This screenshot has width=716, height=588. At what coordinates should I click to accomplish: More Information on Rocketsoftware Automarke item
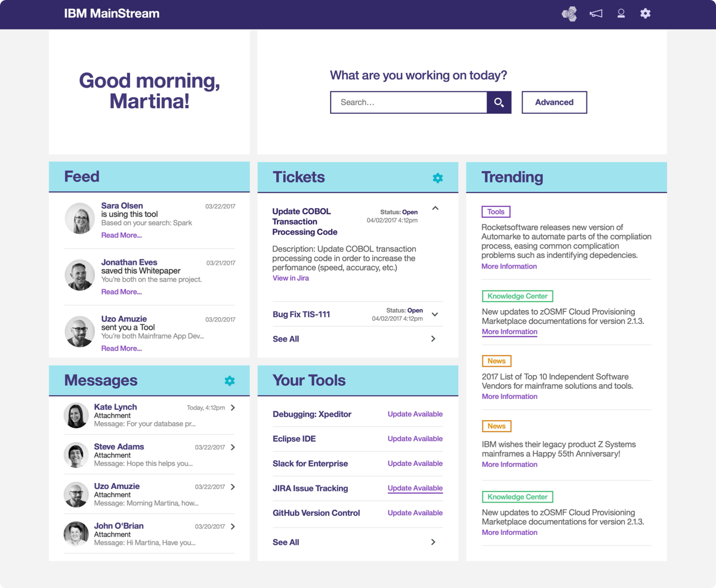tap(509, 267)
